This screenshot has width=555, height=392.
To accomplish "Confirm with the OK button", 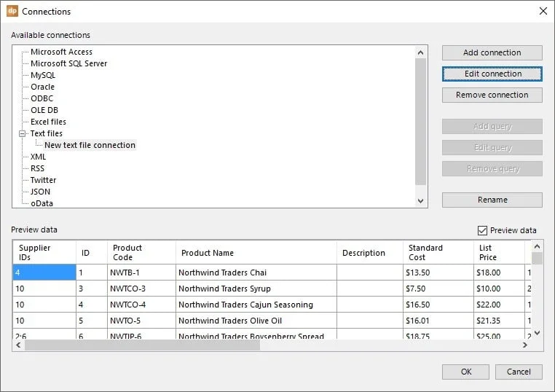I will (465, 372).
